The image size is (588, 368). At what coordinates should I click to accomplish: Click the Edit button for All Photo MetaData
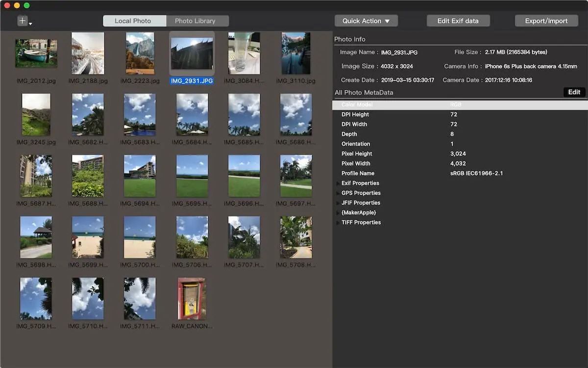pos(574,92)
